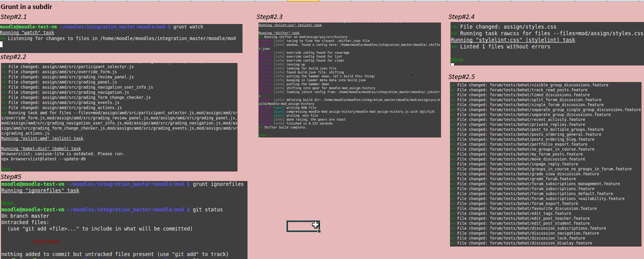Click the fill handle of the selected cell
The width and height of the screenshot is (644, 259).
[318, 231]
